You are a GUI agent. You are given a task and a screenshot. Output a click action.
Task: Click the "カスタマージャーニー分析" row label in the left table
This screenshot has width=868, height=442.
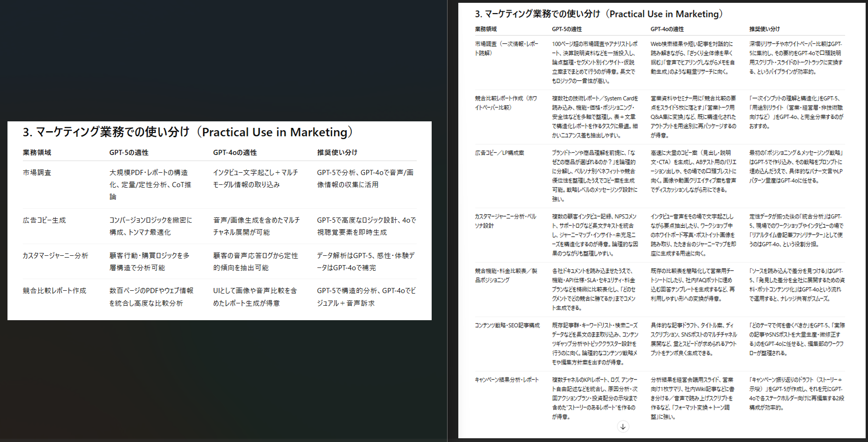coord(56,256)
